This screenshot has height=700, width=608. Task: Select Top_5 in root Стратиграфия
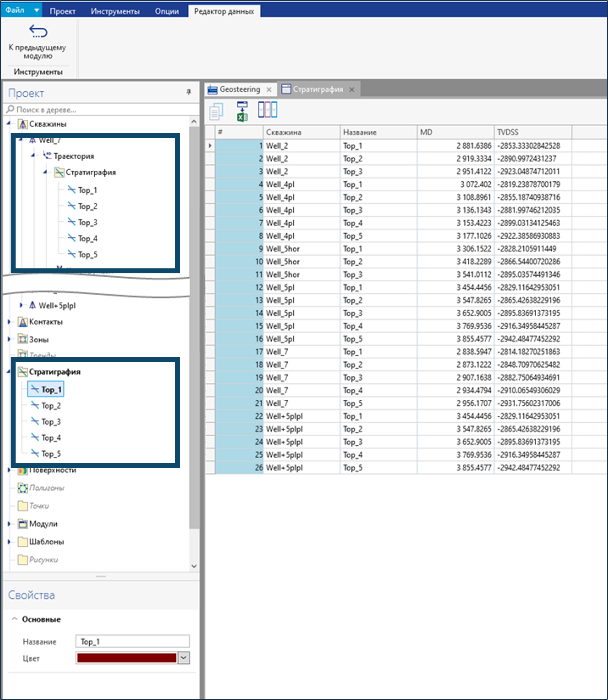coord(51,454)
